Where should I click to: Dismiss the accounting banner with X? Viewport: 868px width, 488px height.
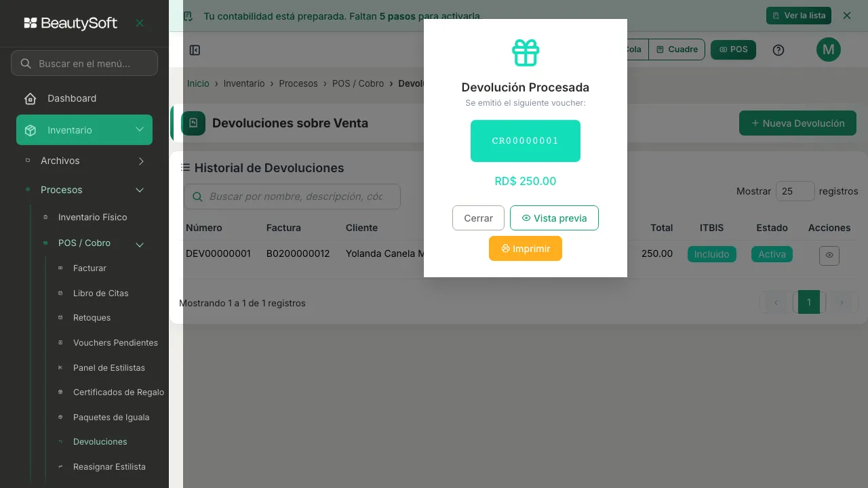click(x=847, y=16)
